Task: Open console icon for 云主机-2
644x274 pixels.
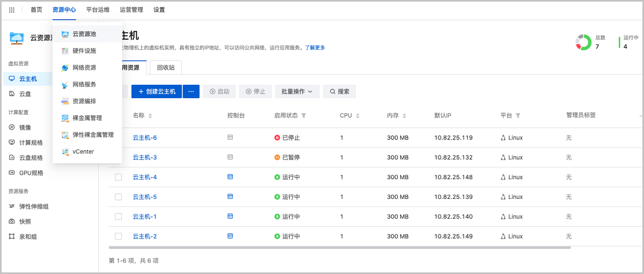Action: pos(230,236)
